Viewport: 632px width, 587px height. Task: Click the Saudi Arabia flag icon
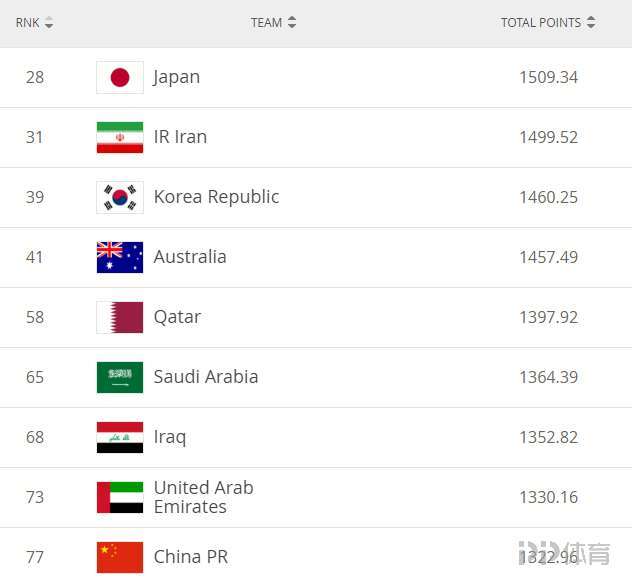(x=120, y=377)
